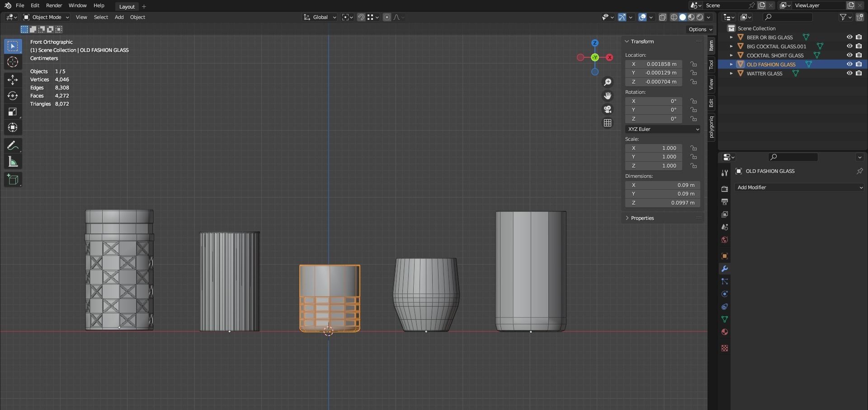The height and width of the screenshot is (410, 868).
Task: Choose the Rotate tool
Action: [13, 96]
